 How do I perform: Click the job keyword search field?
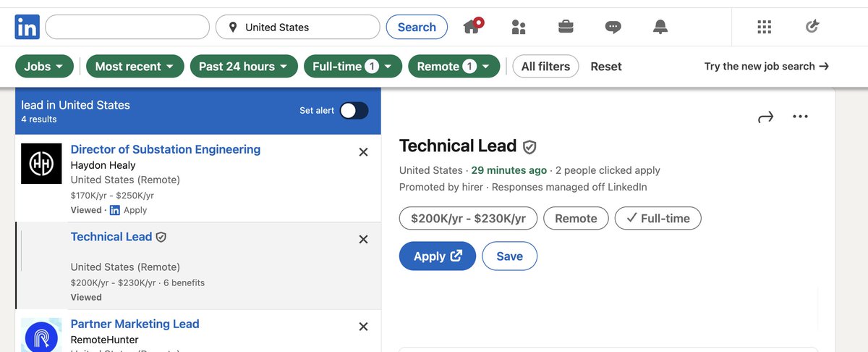[127, 28]
